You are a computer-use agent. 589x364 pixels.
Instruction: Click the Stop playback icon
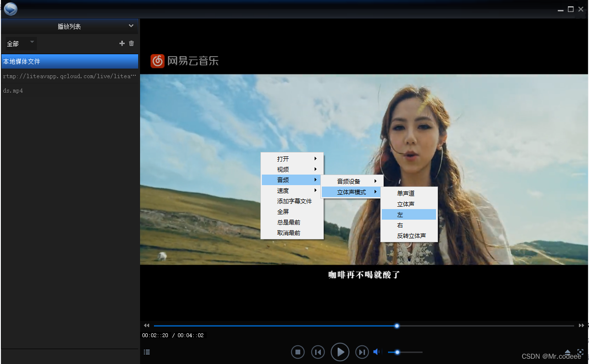pos(297,352)
